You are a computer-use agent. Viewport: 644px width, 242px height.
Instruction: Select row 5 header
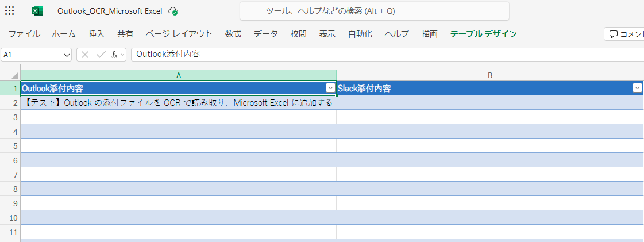point(10,146)
